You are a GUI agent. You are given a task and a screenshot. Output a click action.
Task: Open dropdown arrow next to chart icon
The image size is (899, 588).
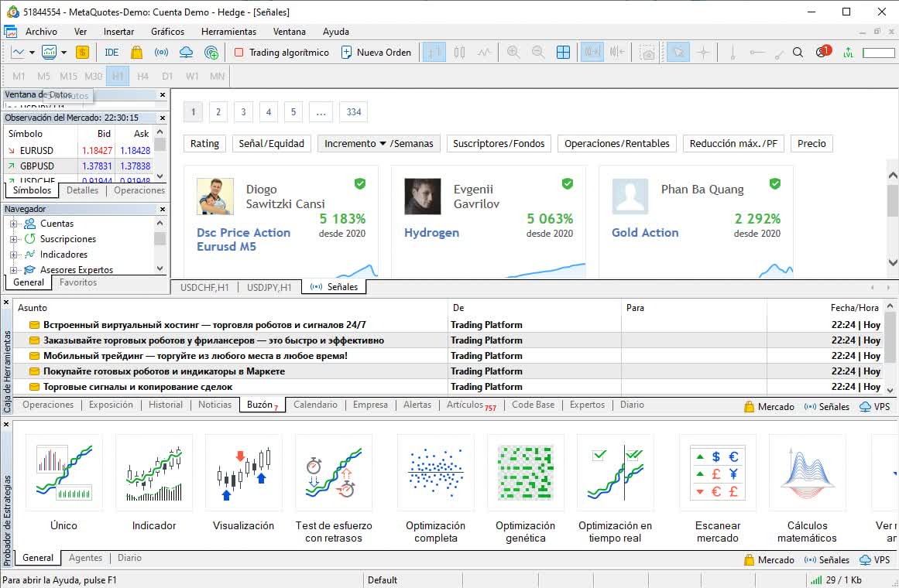(x=32, y=52)
